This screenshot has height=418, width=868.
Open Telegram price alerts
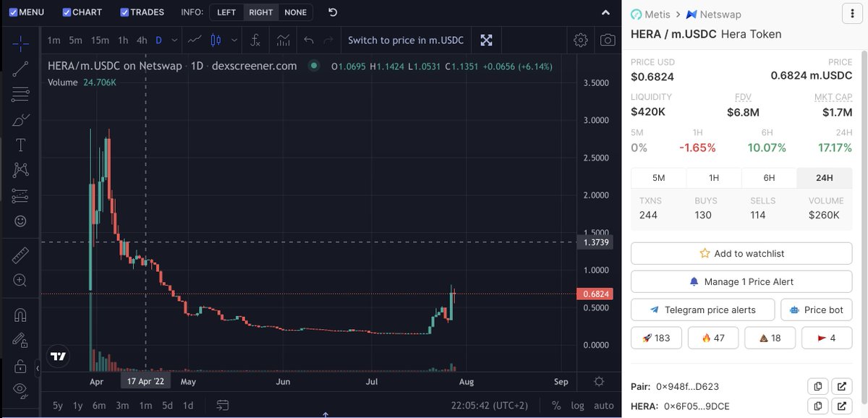pos(702,310)
